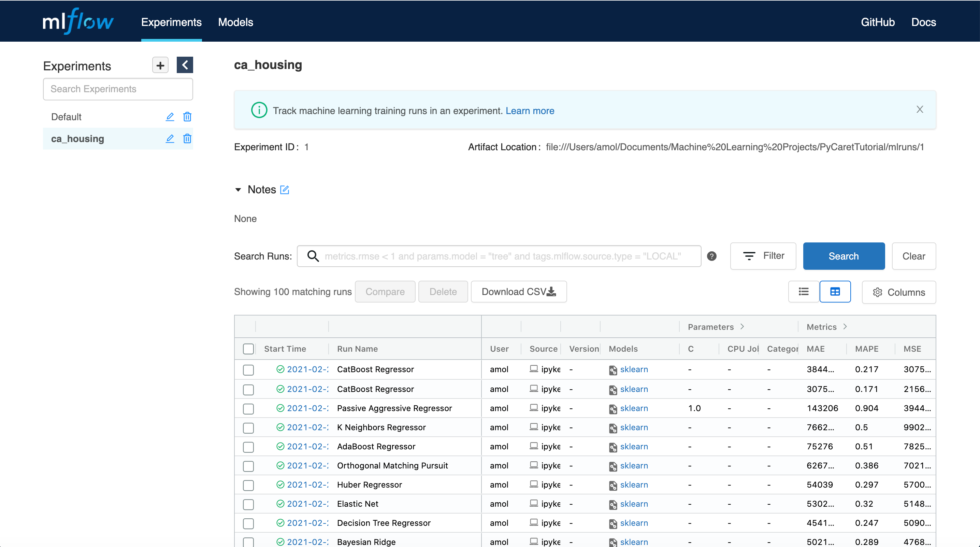Clear the run search

click(914, 256)
